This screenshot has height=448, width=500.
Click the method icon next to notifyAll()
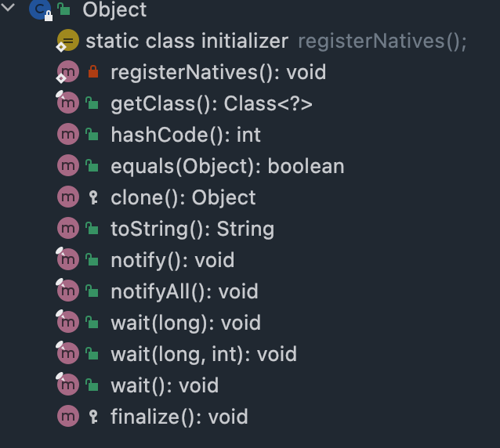coord(67,291)
